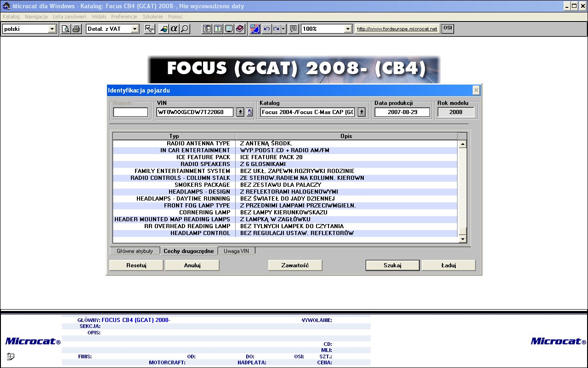
Task: Open the Pomoc menu
Action: click(x=175, y=17)
